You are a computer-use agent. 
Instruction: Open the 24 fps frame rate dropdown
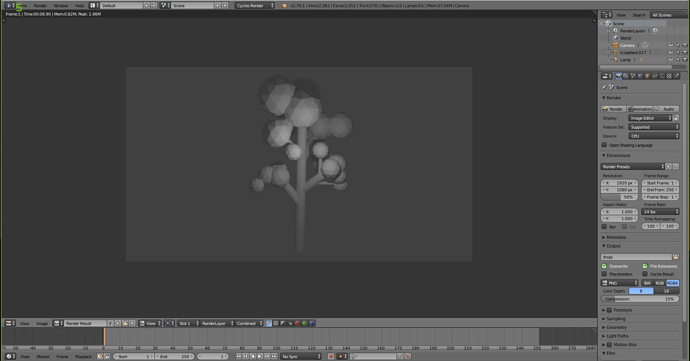pyautogui.click(x=661, y=212)
